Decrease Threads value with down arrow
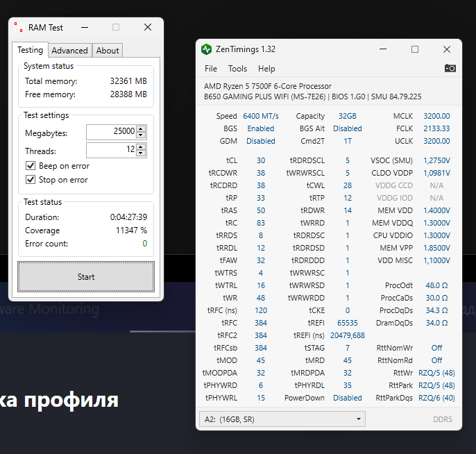 point(141,153)
